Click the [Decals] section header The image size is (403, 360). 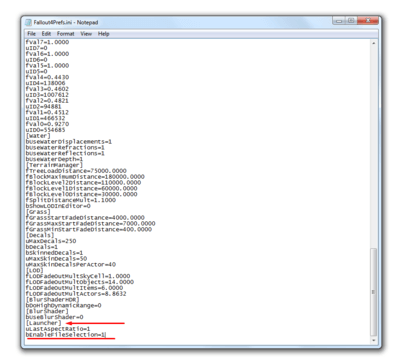click(40, 235)
